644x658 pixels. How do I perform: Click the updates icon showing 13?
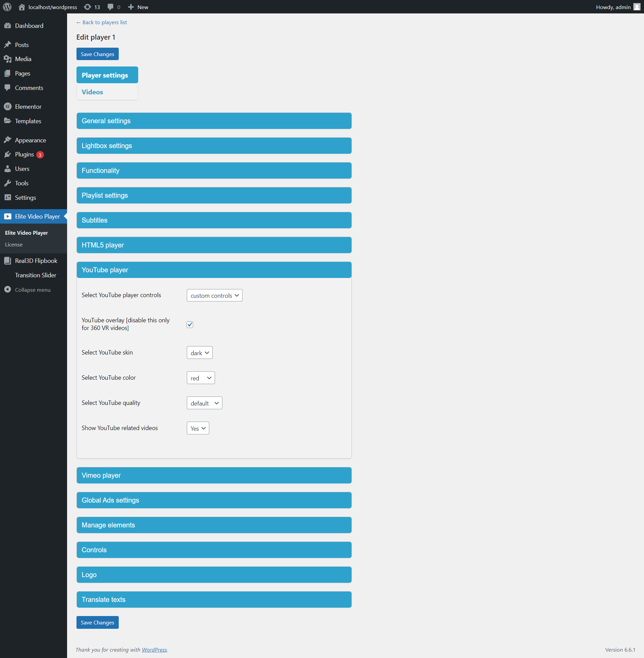pyautogui.click(x=88, y=7)
